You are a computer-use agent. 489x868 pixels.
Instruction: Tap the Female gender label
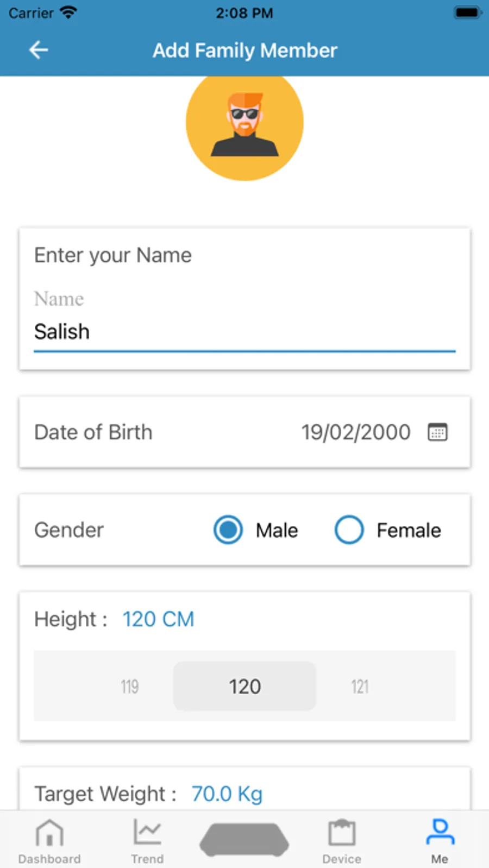409,530
